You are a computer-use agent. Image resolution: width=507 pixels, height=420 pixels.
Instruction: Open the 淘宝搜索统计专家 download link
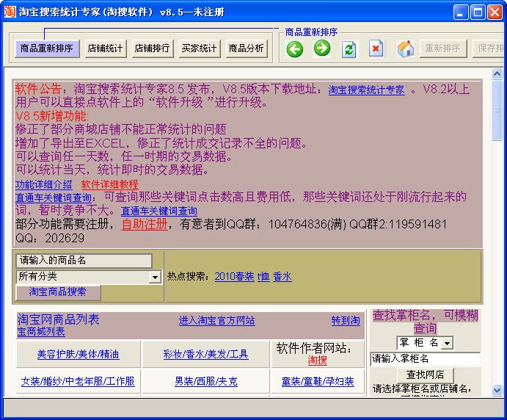click(x=366, y=90)
